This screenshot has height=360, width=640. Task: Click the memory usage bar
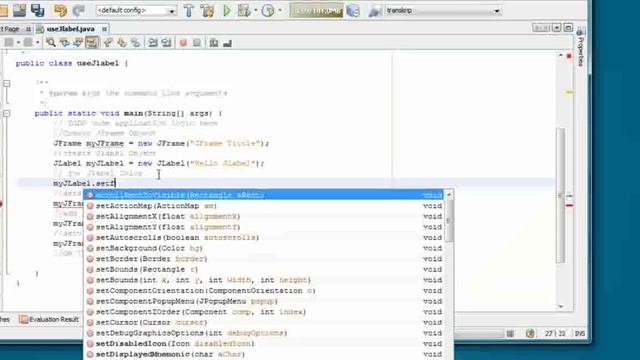(316, 11)
